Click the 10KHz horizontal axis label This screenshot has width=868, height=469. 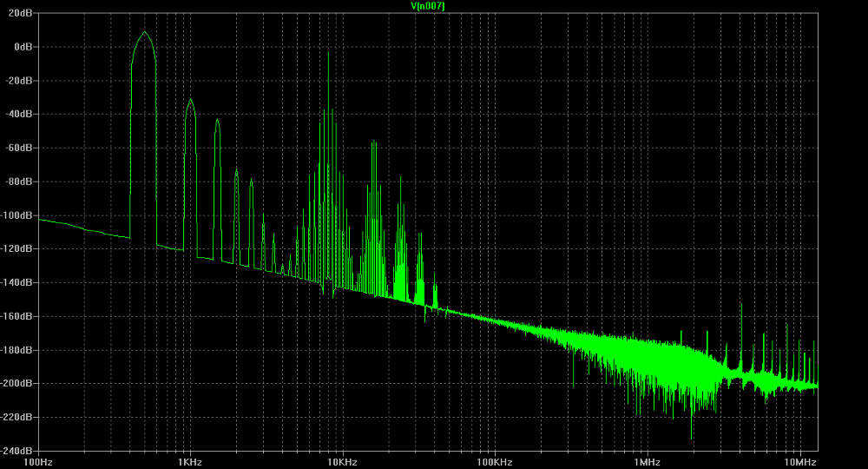point(341,461)
